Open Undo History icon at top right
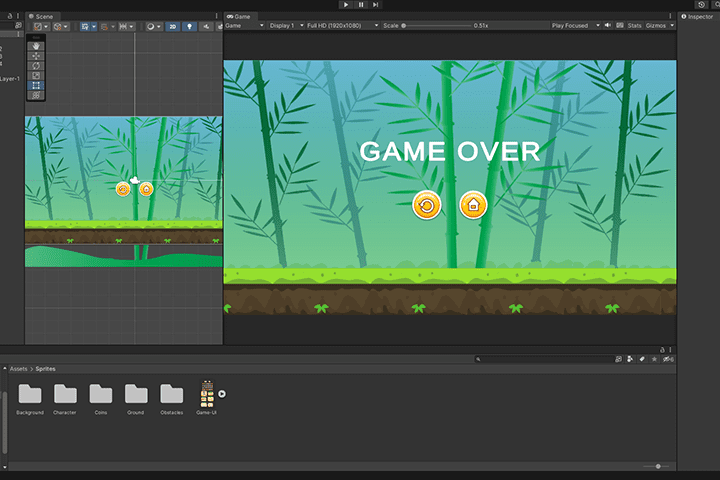The width and height of the screenshot is (720, 480). [701, 5]
